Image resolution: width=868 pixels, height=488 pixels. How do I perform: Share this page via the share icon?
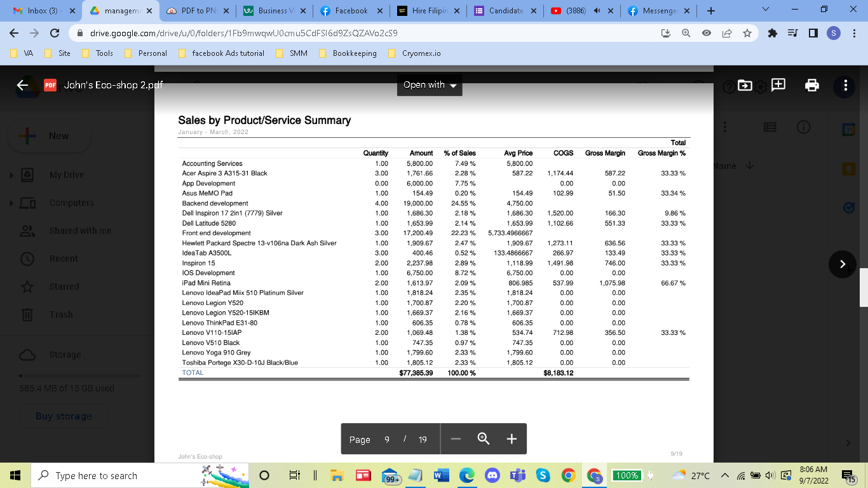pyautogui.click(x=727, y=33)
